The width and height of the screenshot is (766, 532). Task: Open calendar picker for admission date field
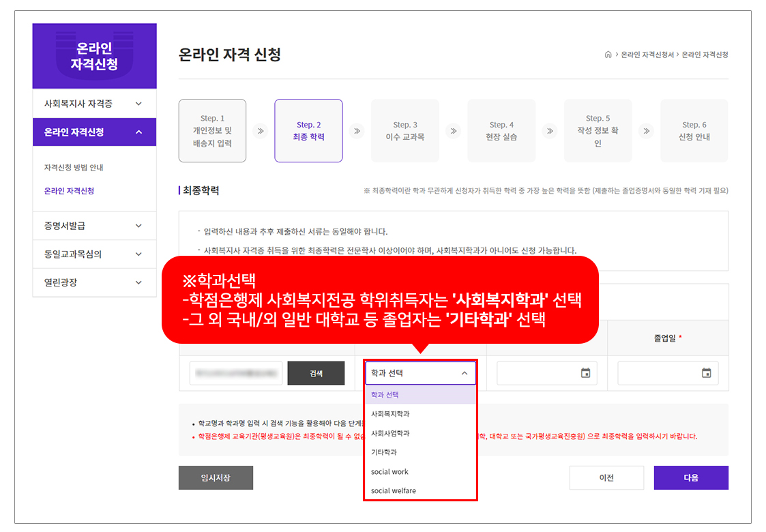pyautogui.click(x=585, y=373)
